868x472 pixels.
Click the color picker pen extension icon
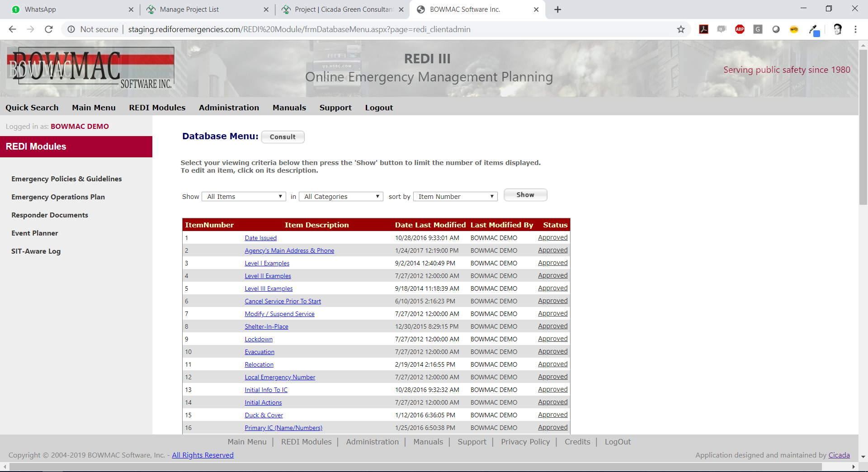(x=814, y=30)
